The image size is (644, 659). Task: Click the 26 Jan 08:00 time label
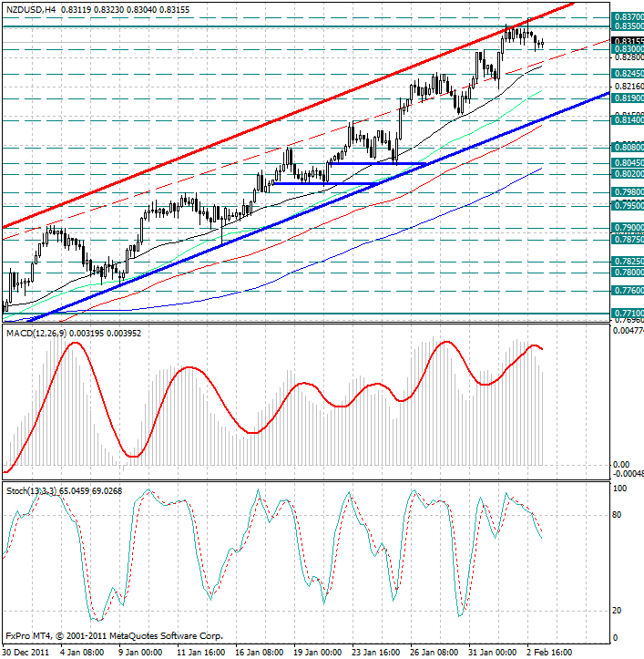(x=434, y=653)
